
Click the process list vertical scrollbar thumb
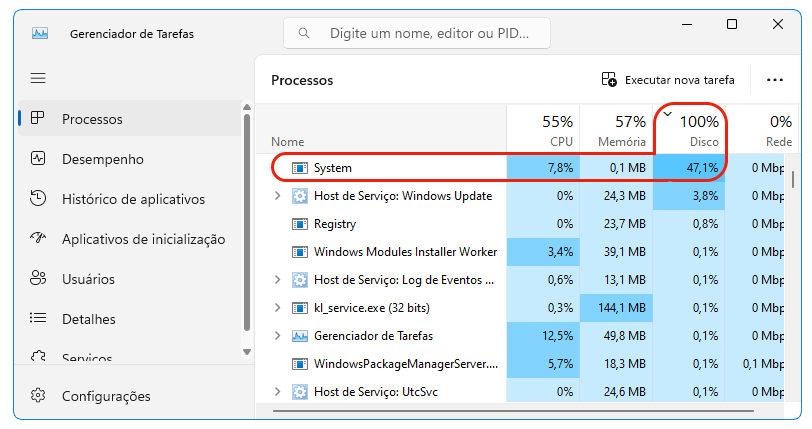792,179
